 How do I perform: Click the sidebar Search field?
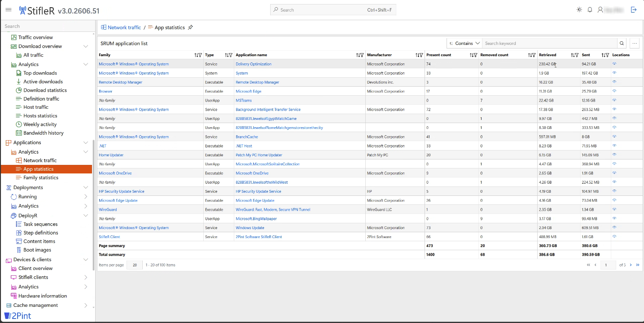pyautogui.click(x=48, y=26)
